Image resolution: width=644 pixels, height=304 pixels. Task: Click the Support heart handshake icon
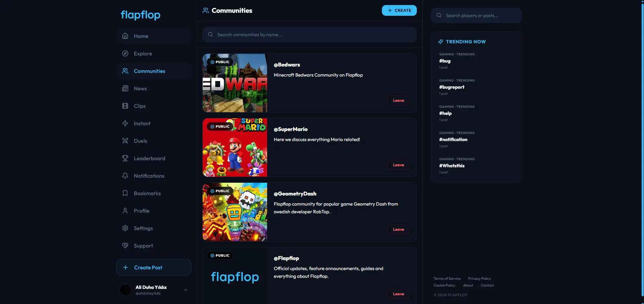pyautogui.click(x=125, y=246)
